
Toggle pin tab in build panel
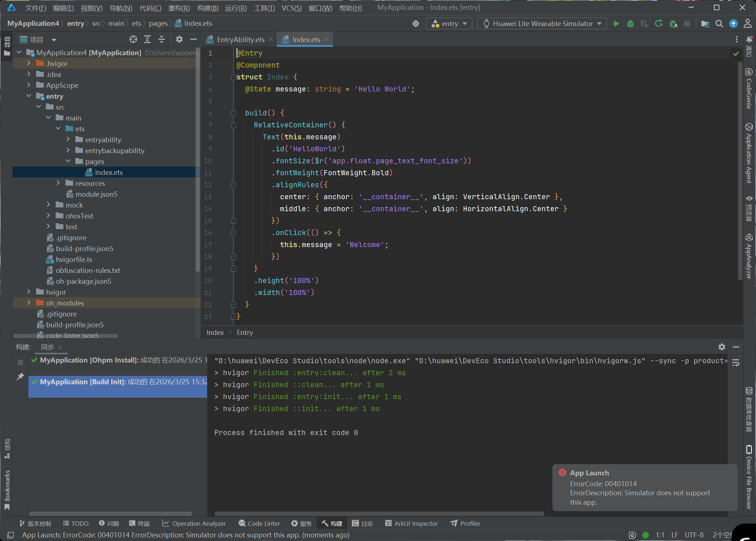20,377
